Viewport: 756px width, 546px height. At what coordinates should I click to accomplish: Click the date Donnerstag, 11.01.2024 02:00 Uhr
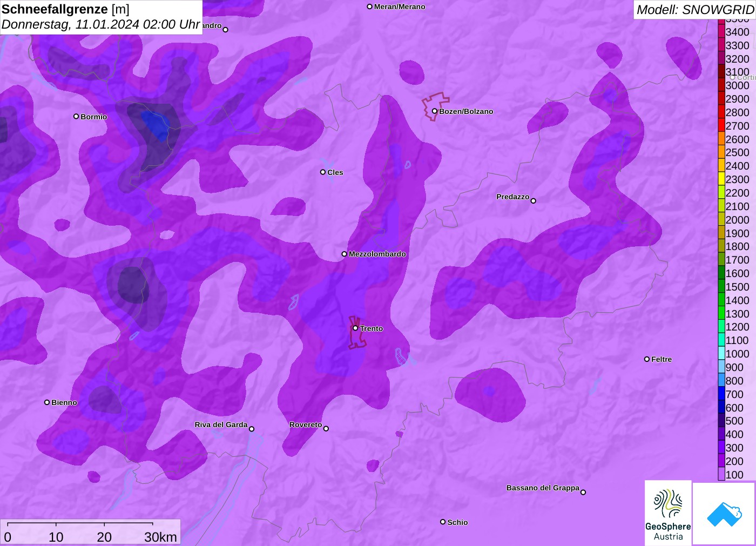click(x=101, y=25)
